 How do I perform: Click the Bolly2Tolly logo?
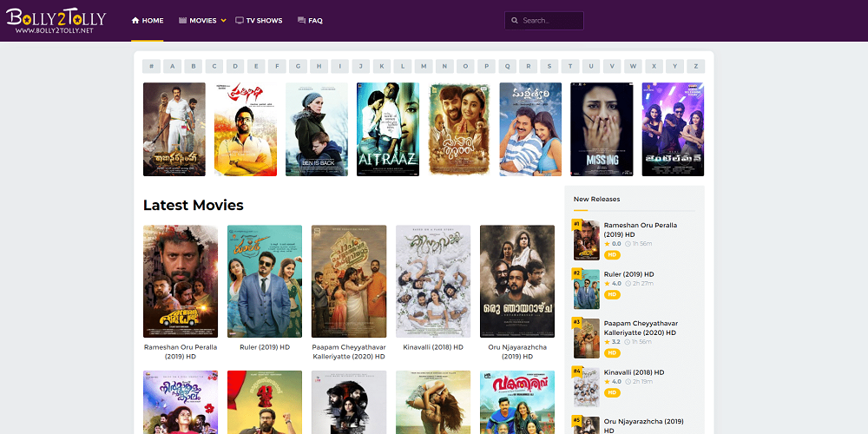click(x=56, y=21)
